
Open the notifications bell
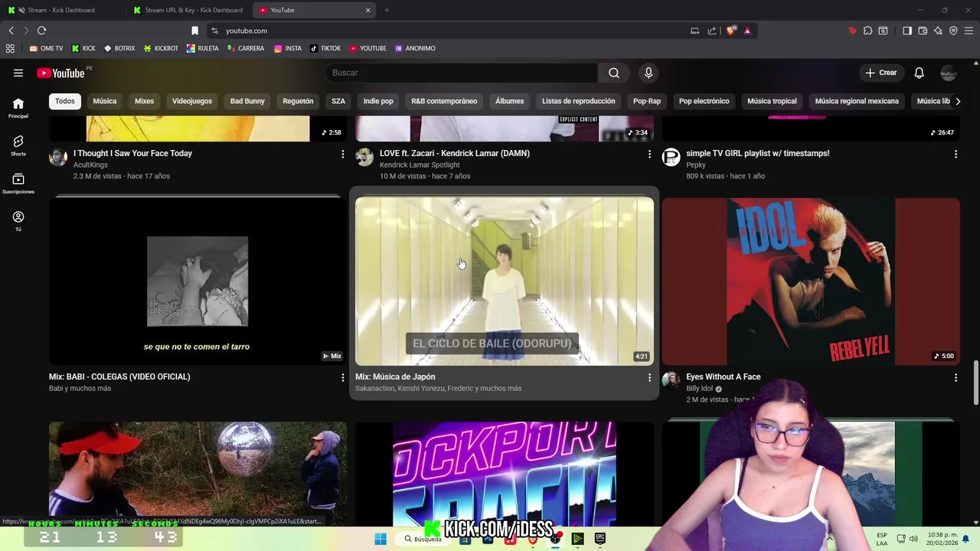919,73
